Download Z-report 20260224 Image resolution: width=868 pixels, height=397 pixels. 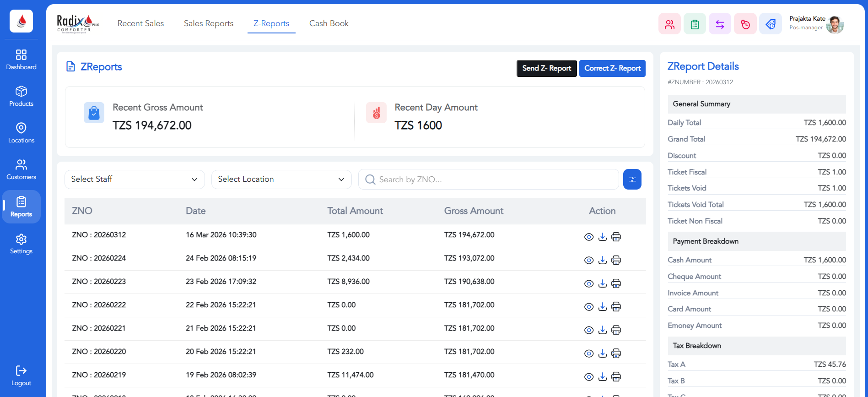(x=603, y=260)
